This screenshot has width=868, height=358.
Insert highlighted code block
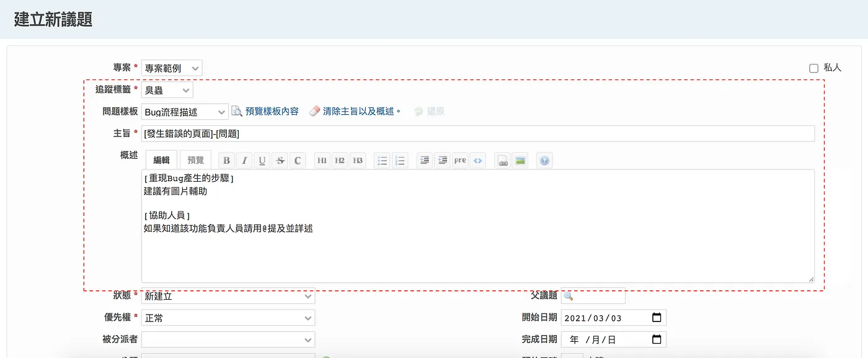[x=477, y=160]
